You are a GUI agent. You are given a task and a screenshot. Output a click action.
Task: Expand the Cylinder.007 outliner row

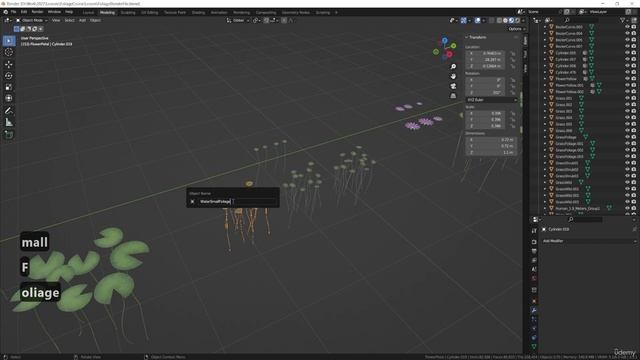[x=544, y=60]
